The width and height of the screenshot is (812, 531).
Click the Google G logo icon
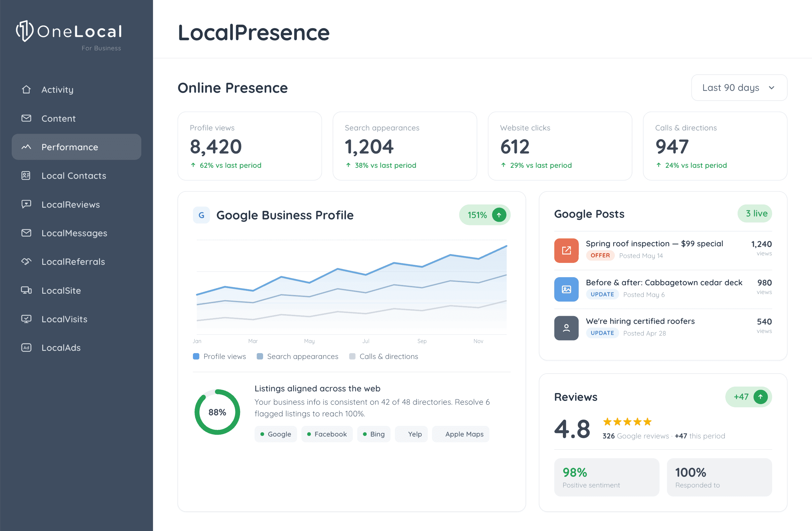pyautogui.click(x=201, y=215)
